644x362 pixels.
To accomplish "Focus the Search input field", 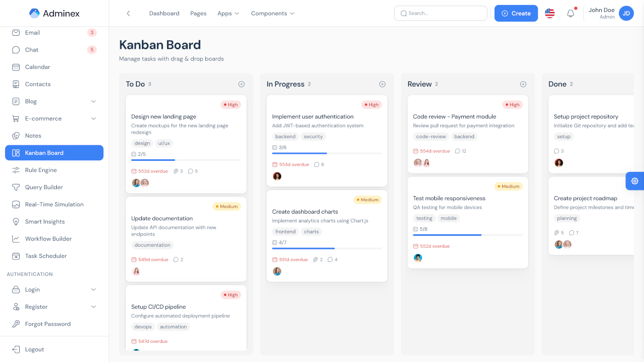I will pyautogui.click(x=441, y=14).
